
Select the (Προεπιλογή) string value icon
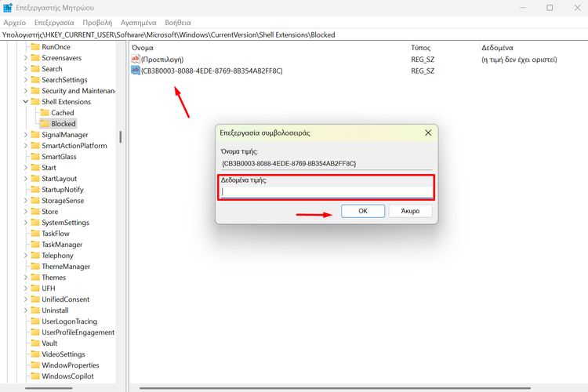point(136,59)
